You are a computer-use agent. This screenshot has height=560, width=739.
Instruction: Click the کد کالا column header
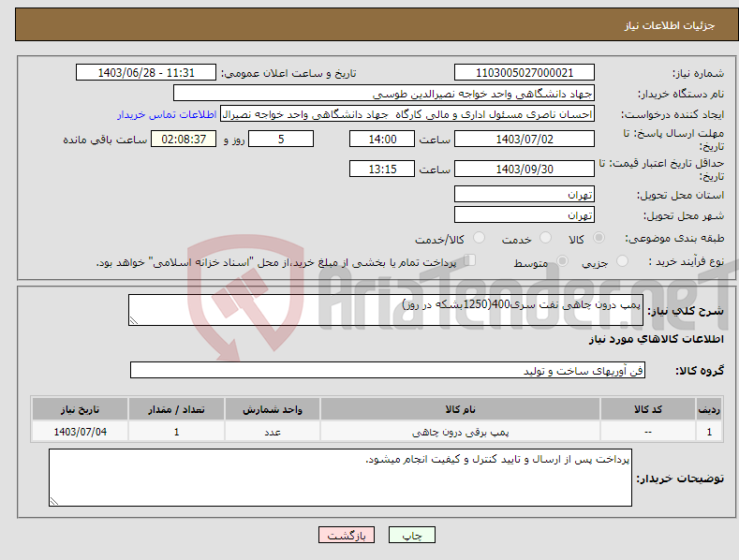coord(648,409)
